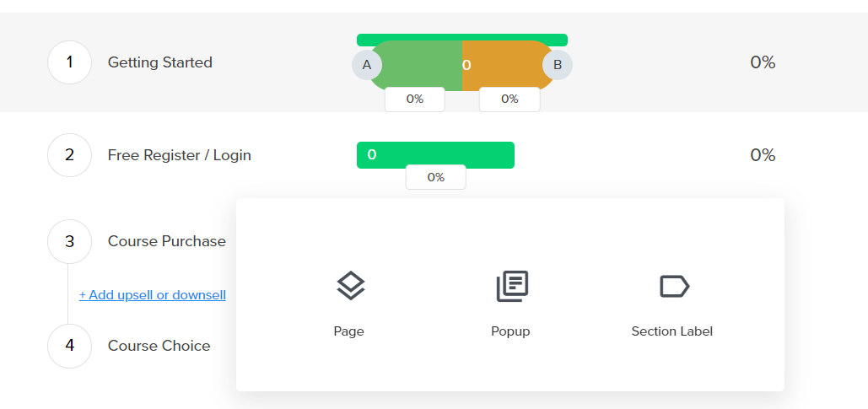Open the Course Choice step
The width and height of the screenshot is (868, 409).
tap(159, 346)
